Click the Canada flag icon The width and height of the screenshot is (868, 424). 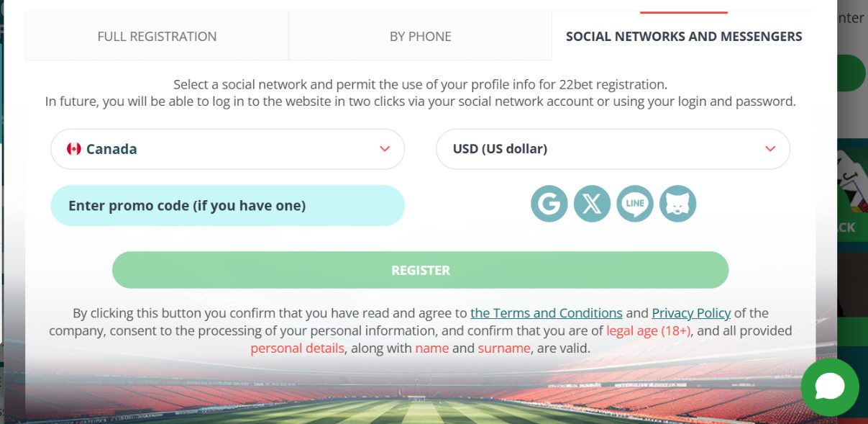(x=73, y=149)
